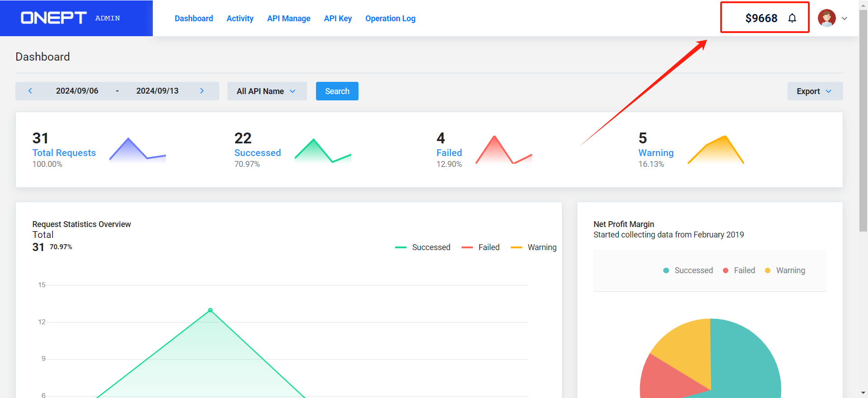The height and width of the screenshot is (398, 868).
Task: Click the 70.97% under Successed stat
Action: 247,164
